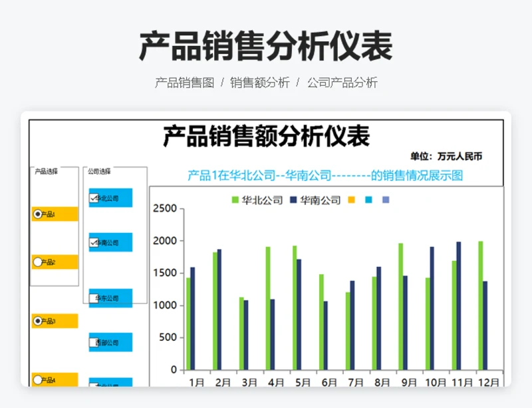Image resolution: width=532 pixels, height=408 pixels.
Task: Uncheck the 华北公司 checkbox
Action: tap(94, 198)
